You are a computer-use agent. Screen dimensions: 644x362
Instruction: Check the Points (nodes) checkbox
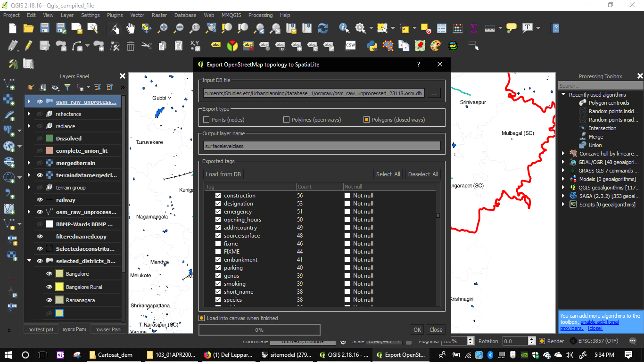[206, 120]
